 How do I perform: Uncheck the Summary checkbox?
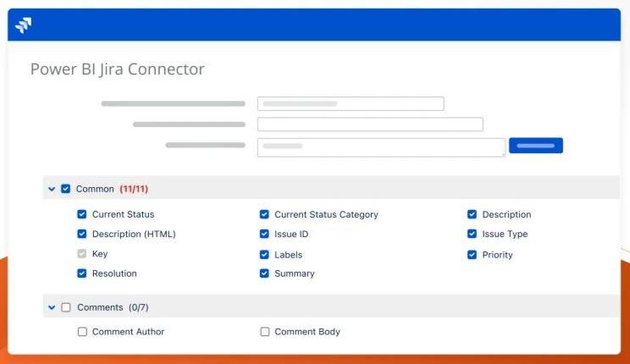click(264, 273)
